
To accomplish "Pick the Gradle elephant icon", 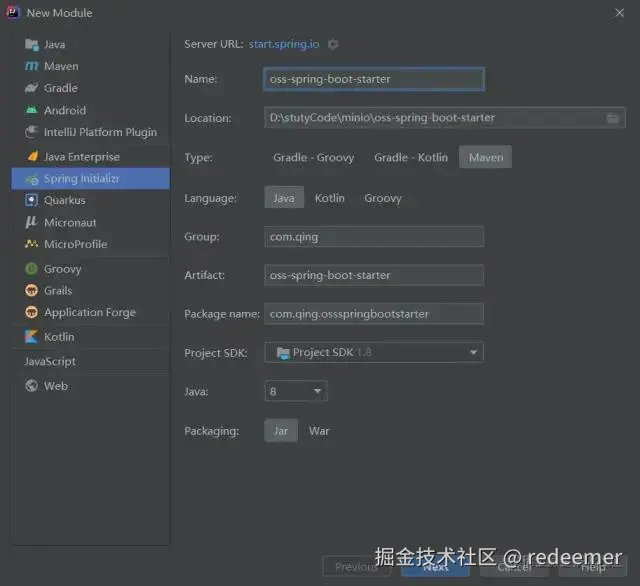I will 32,88.
